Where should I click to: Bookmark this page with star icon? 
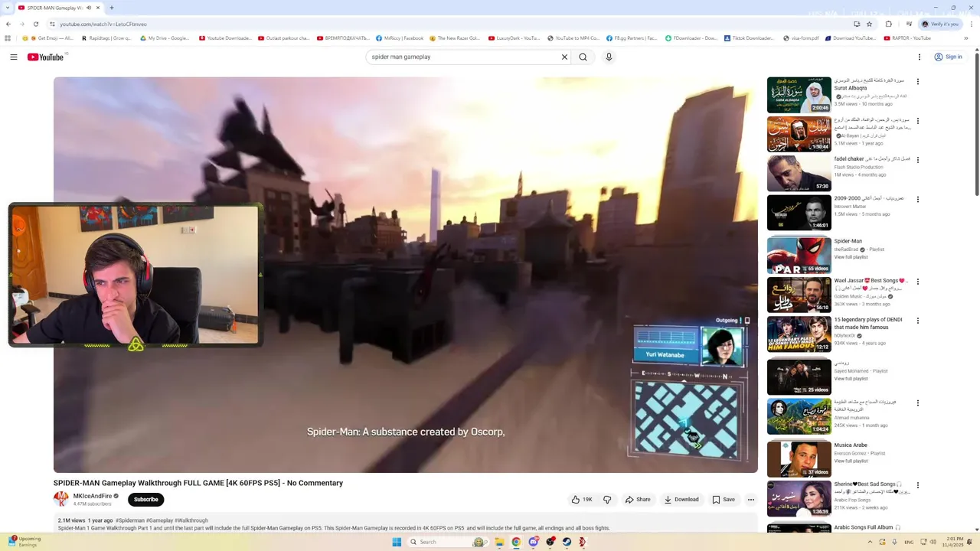point(869,24)
